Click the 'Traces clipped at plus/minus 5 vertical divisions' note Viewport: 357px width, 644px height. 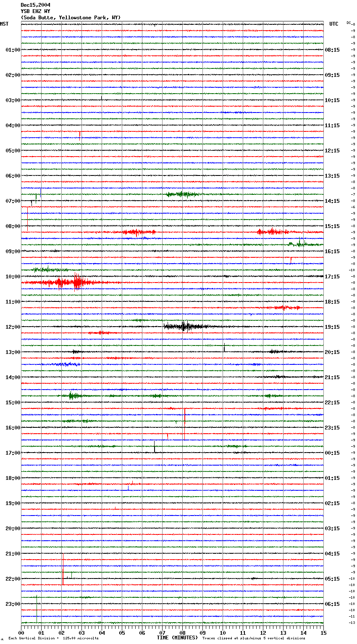coord(254,638)
